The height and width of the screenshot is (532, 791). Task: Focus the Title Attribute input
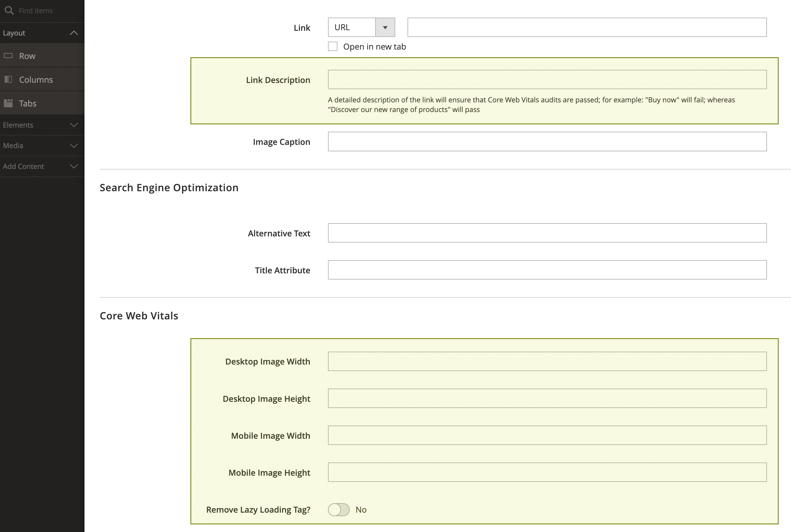pos(547,270)
